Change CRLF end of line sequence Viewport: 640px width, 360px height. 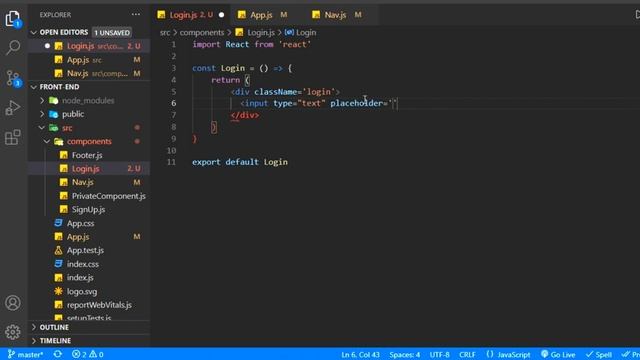click(x=467, y=354)
